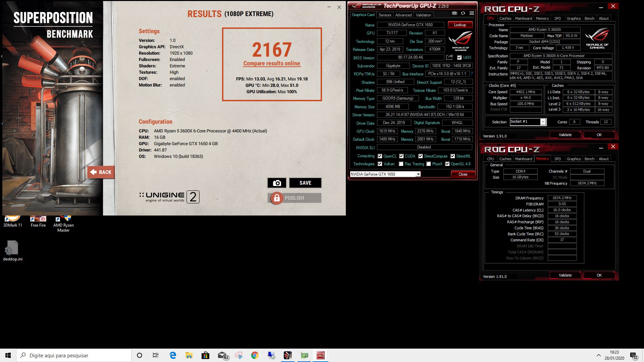Open Free Fire desktop shortcut
The width and height of the screenshot is (644, 362).
(x=38, y=222)
